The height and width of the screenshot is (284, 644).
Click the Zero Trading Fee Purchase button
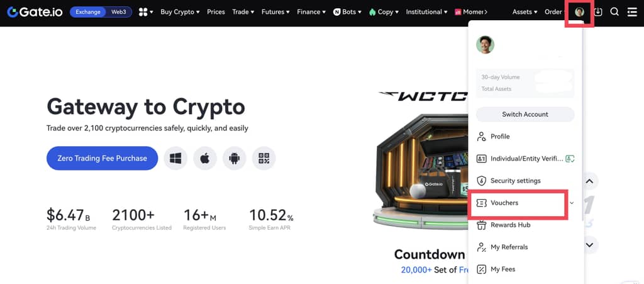point(103,158)
